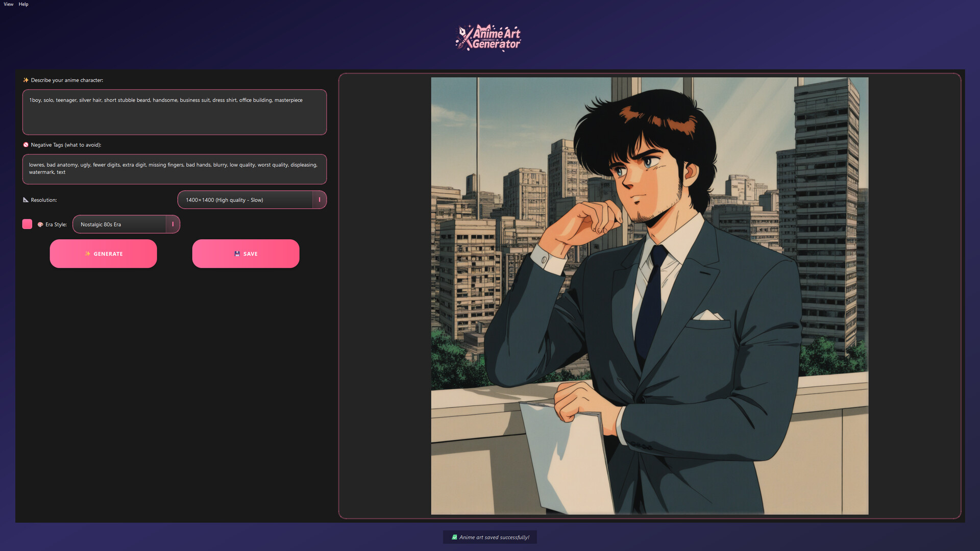Click the sparkle icon on the Generate button
980x551 pixels.
coord(88,254)
